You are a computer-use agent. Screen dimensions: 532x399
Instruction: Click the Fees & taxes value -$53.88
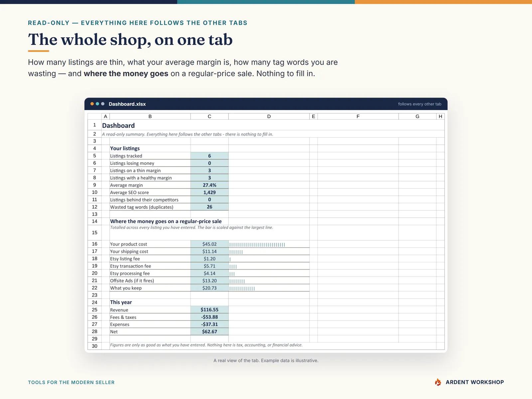(209, 317)
